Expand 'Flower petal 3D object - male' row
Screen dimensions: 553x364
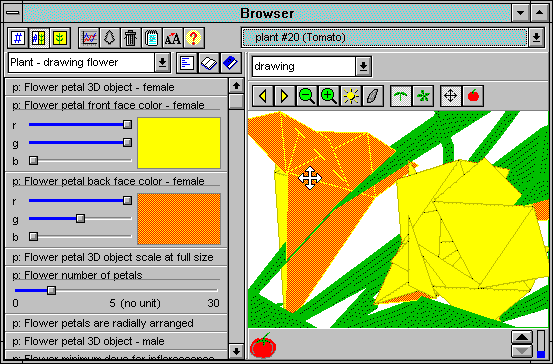tap(116, 341)
